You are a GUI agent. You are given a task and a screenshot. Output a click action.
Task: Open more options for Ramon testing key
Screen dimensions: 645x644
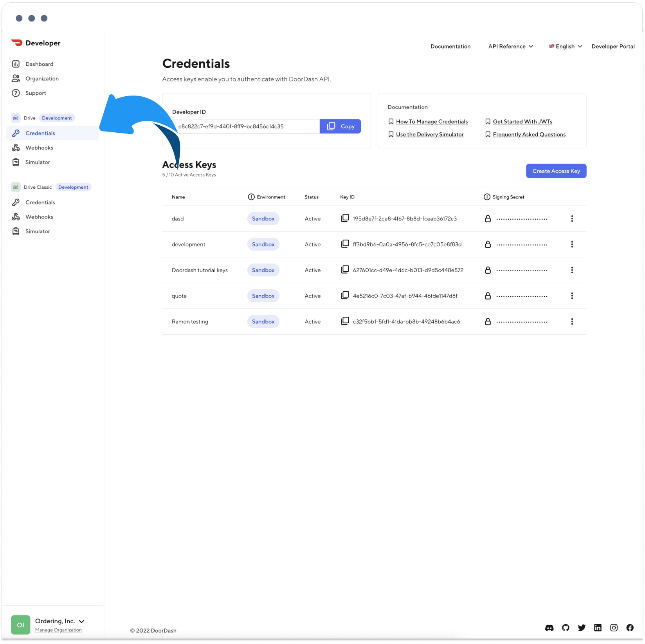click(572, 321)
